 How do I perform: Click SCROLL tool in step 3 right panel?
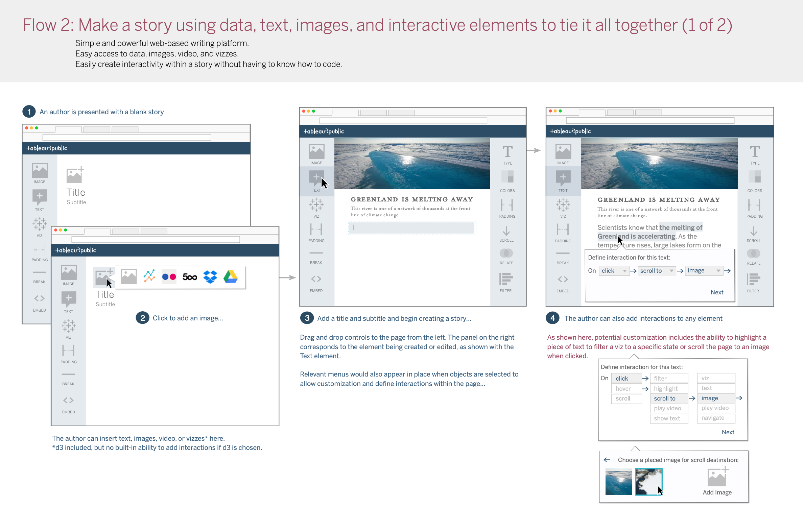[x=506, y=235]
